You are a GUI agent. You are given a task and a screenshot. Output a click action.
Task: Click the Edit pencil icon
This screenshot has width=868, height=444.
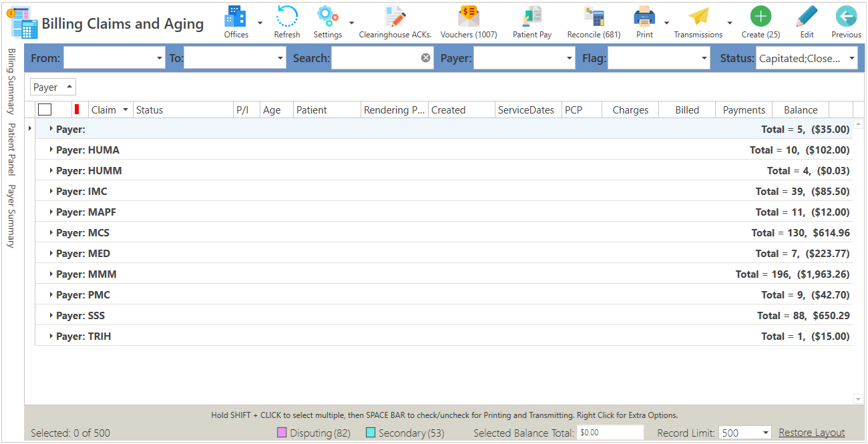[807, 16]
